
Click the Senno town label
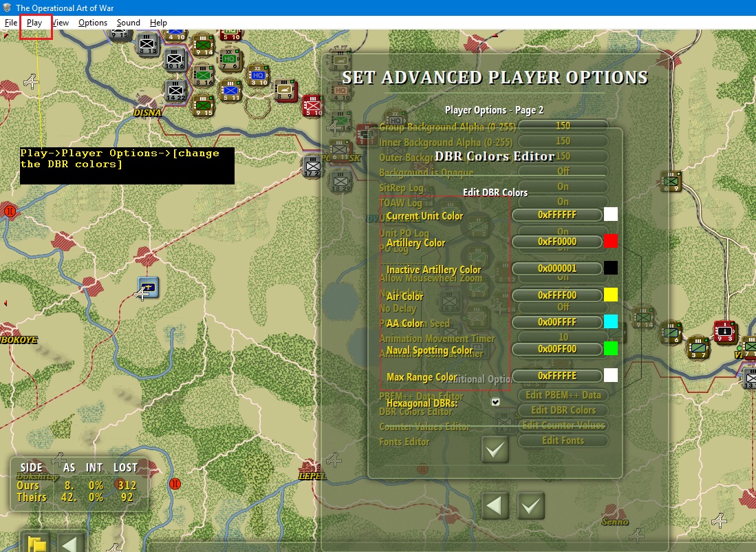(615, 522)
